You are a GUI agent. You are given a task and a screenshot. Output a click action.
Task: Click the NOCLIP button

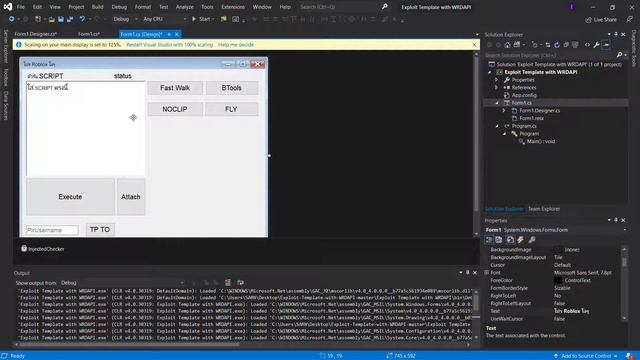pos(175,109)
